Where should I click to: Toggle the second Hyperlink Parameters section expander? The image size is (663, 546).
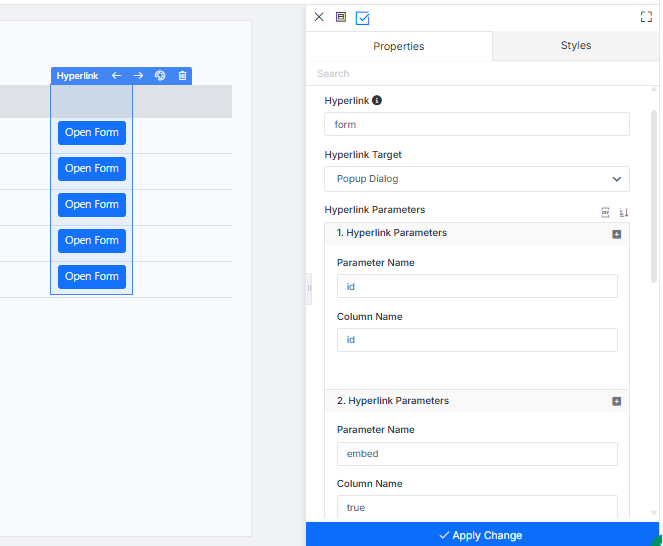pos(616,401)
